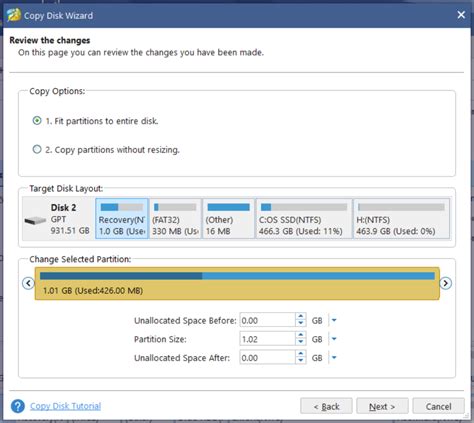This screenshot has height=423, width=474.
Task: Close the Copy Disk Wizard dialog
Action: click(x=461, y=15)
